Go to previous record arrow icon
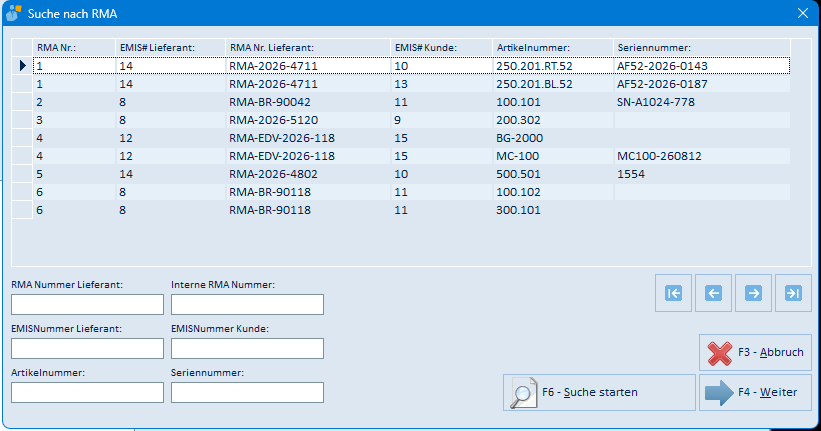Viewport: 821px width, 431px height. (x=713, y=293)
